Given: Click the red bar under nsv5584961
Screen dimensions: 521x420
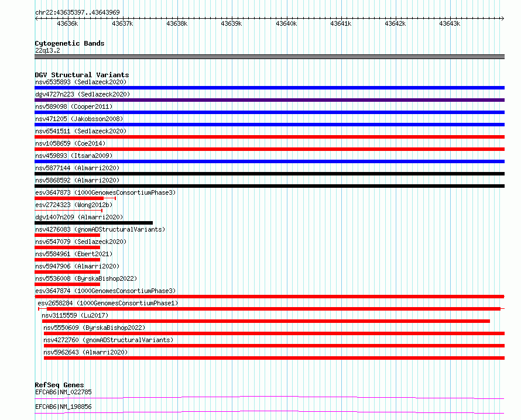Looking at the screenshot, I should point(67,260).
